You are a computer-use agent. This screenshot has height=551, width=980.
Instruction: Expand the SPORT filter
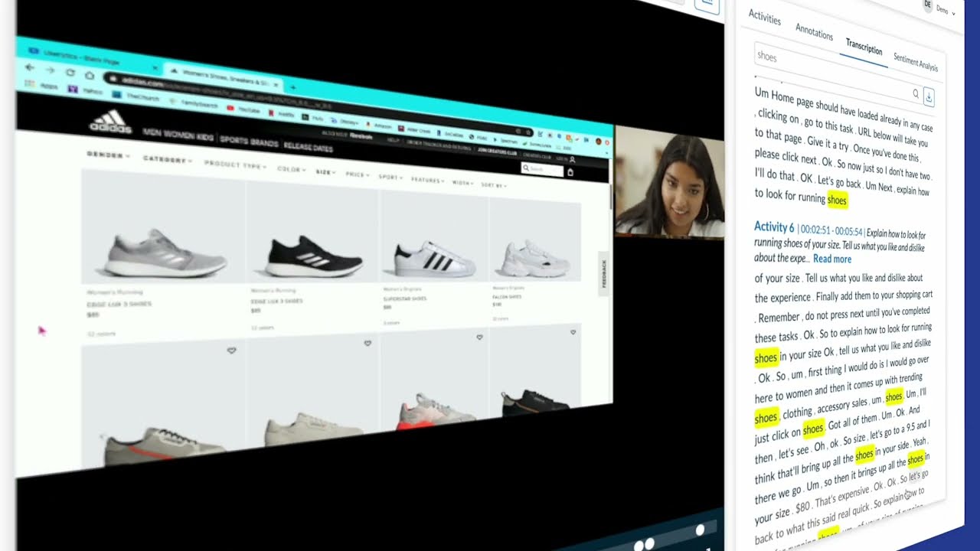tap(390, 178)
